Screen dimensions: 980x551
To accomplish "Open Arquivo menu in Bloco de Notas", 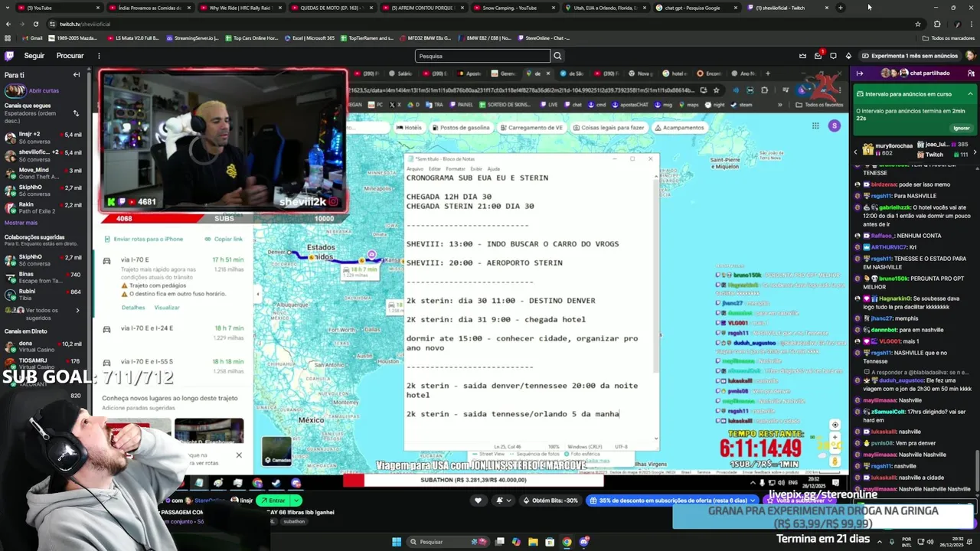I will tap(414, 168).
